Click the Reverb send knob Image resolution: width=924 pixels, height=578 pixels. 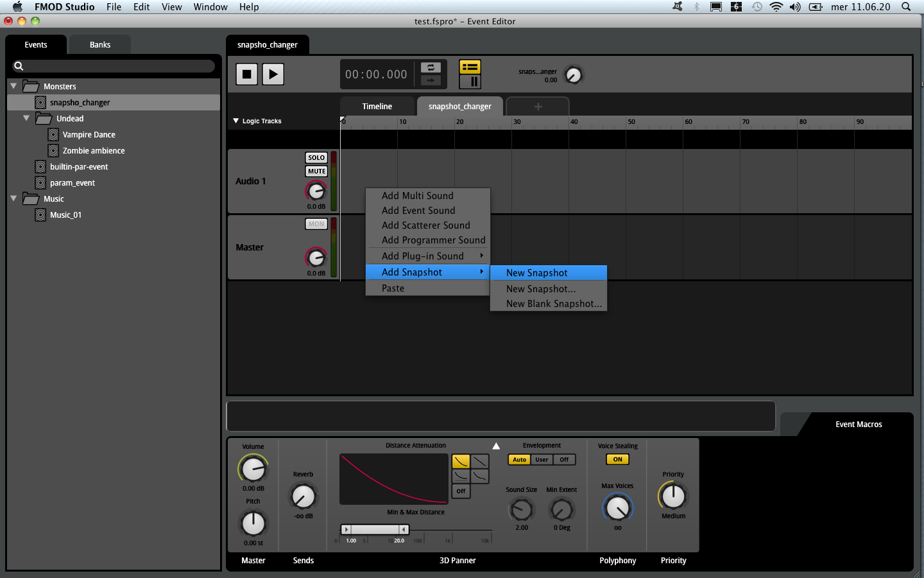[x=303, y=496]
